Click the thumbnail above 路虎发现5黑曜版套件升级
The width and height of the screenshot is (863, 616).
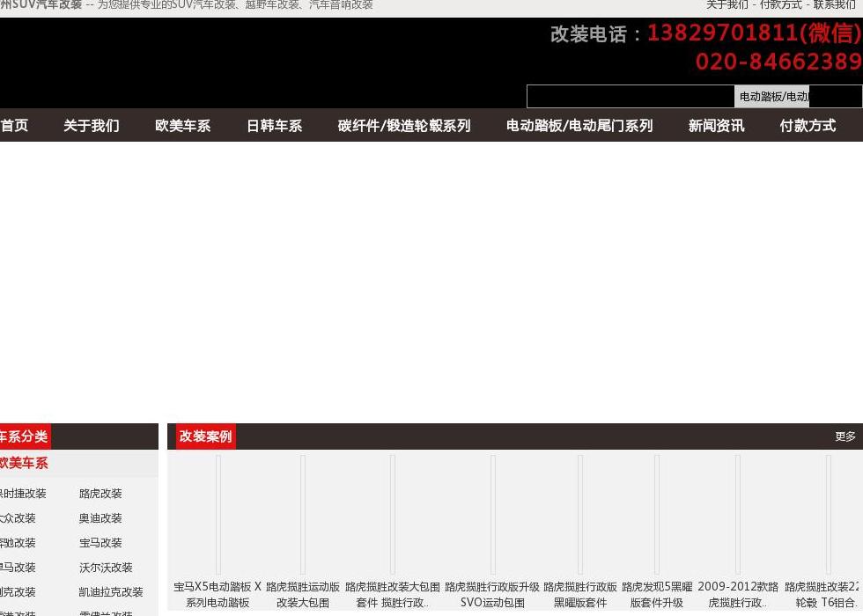[657, 515]
